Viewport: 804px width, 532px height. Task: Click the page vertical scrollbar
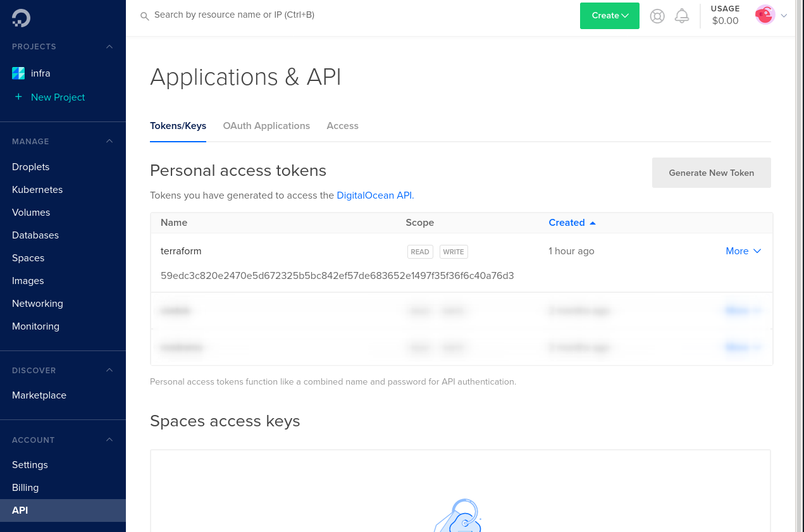[x=799, y=266]
